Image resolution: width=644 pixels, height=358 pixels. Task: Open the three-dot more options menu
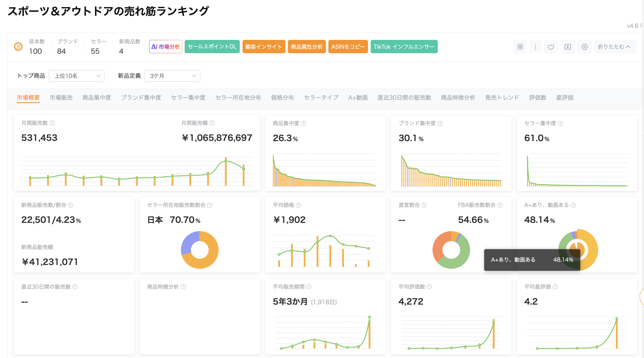tap(535, 47)
